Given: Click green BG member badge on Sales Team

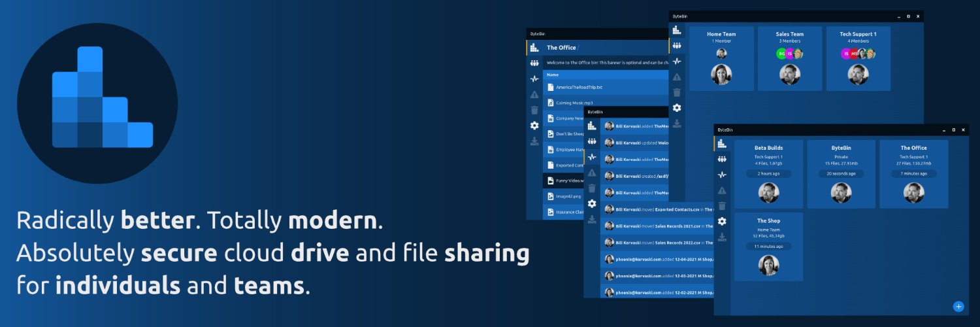Looking at the screenshot, I should click(781, 54).
